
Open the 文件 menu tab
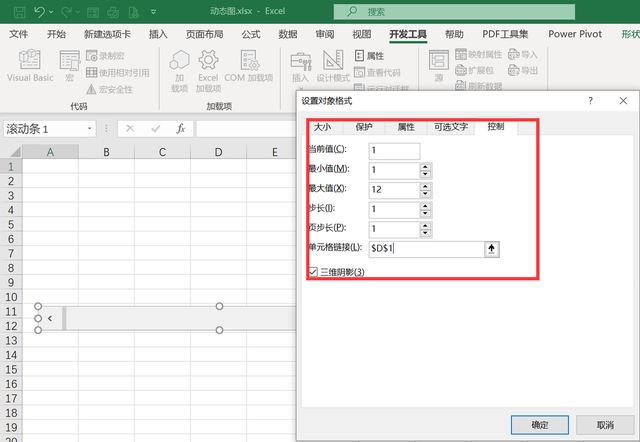click(x=19, y=34)
